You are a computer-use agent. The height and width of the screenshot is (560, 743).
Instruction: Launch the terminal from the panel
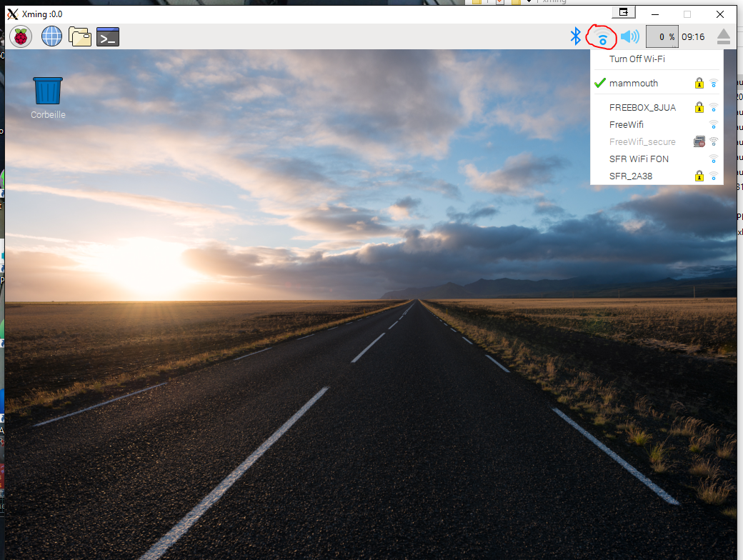[108, 36]
